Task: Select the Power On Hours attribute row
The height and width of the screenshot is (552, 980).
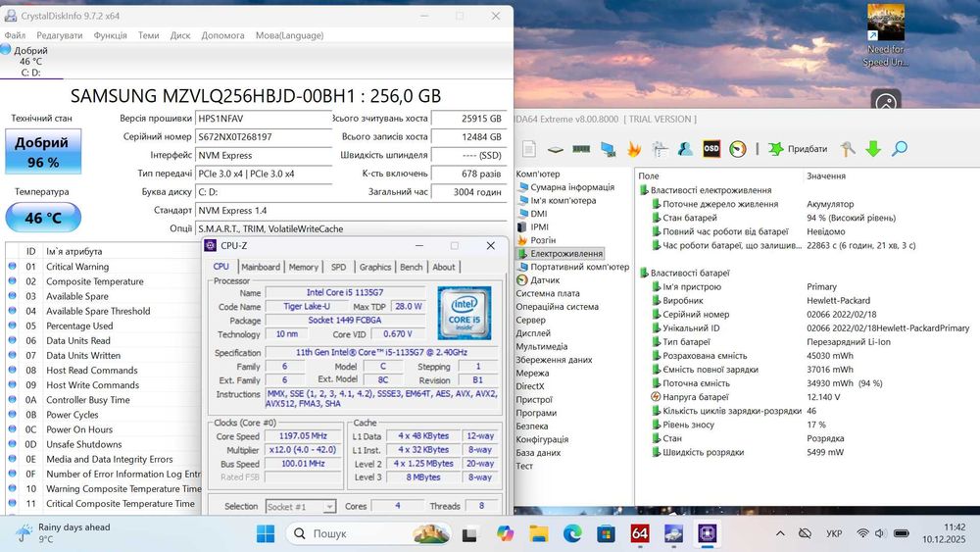Action: pos(105,429)
